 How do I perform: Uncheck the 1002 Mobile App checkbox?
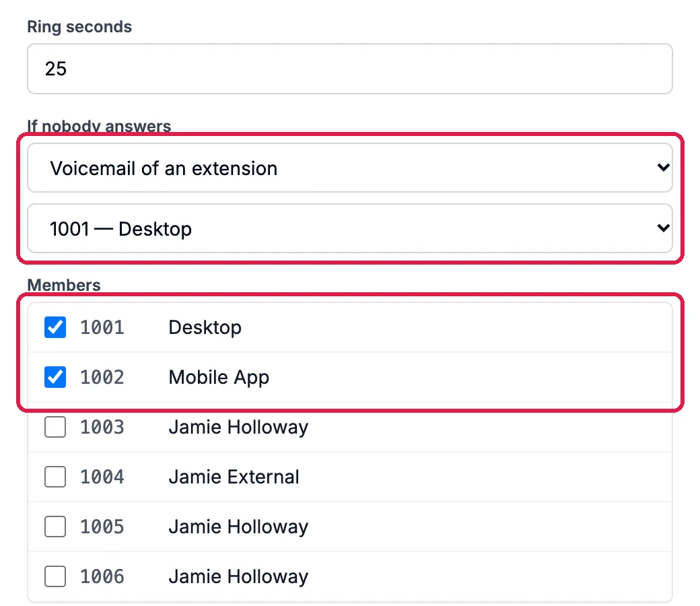(55, 377)
